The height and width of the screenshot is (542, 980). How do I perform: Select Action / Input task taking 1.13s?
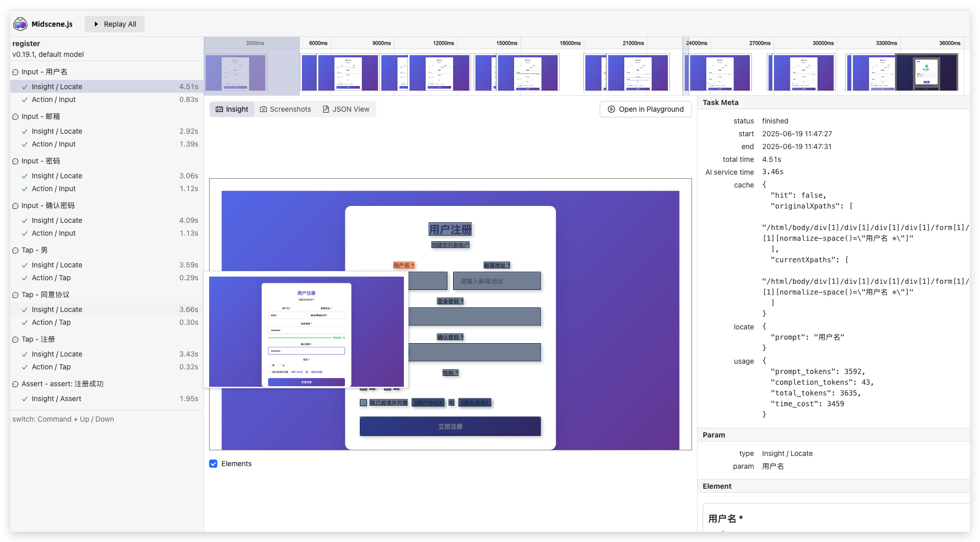[107, 233]
